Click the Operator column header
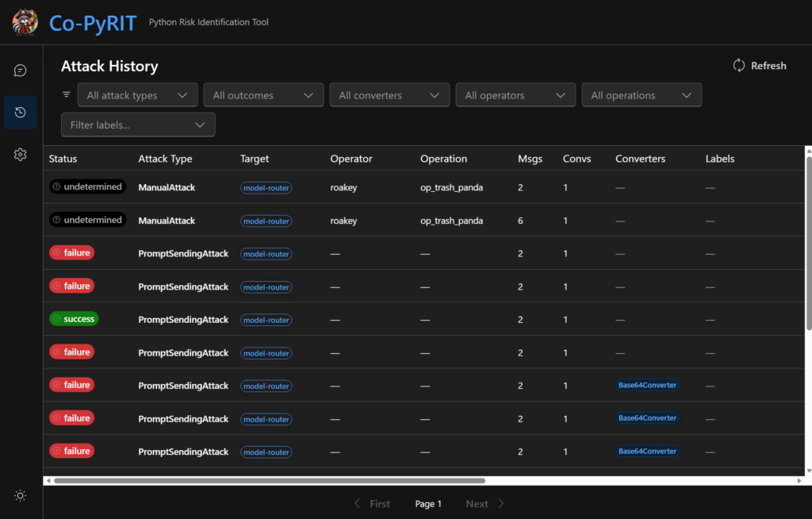This screenshot has width=812, height=519. 351,159
